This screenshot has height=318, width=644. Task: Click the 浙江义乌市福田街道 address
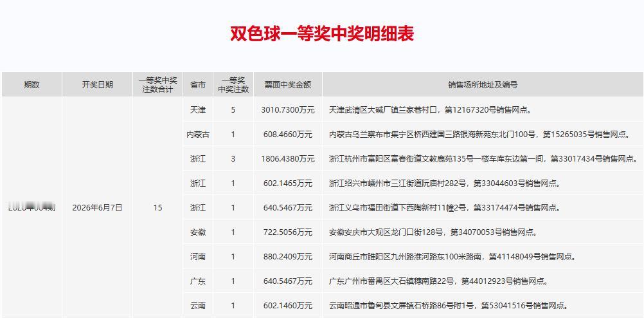[445, 208]
